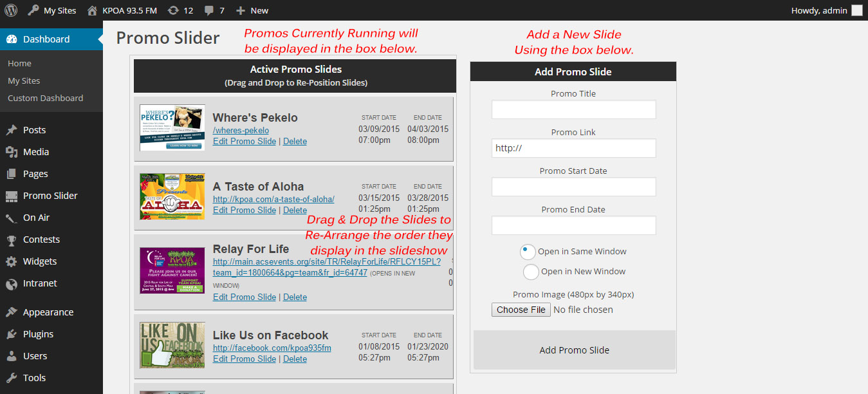Click the Contests trophy icon
868x394 pixels.
12,239
